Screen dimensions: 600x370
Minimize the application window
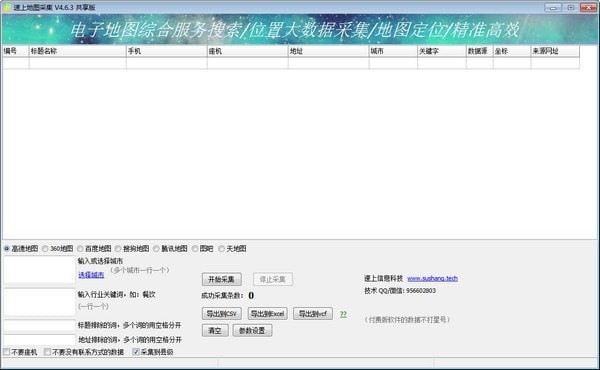[553, 7]
